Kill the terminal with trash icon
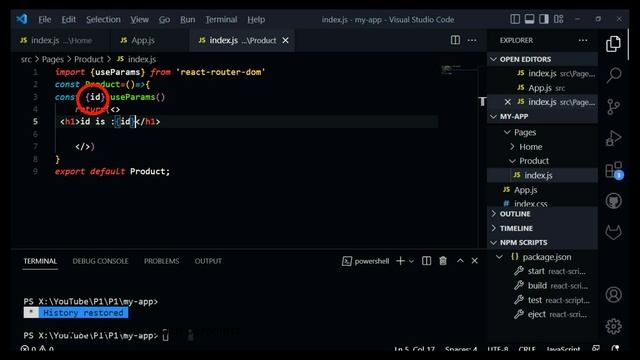Screen dimensions: 640x360 click(443, 261)
